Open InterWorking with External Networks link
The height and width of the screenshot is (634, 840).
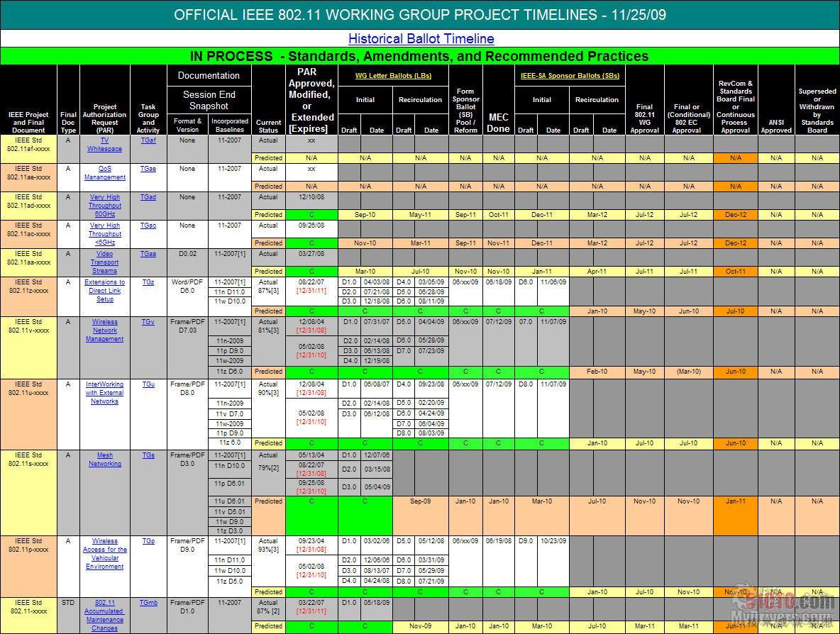(x=104, y=392)
